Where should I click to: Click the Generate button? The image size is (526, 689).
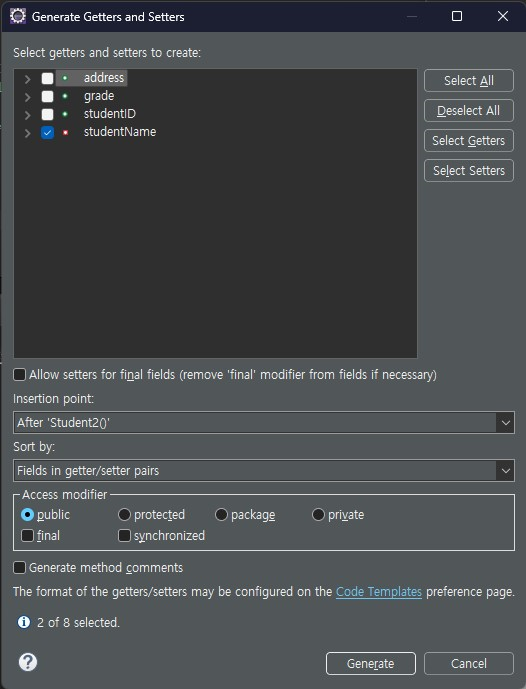pos(370,663)
